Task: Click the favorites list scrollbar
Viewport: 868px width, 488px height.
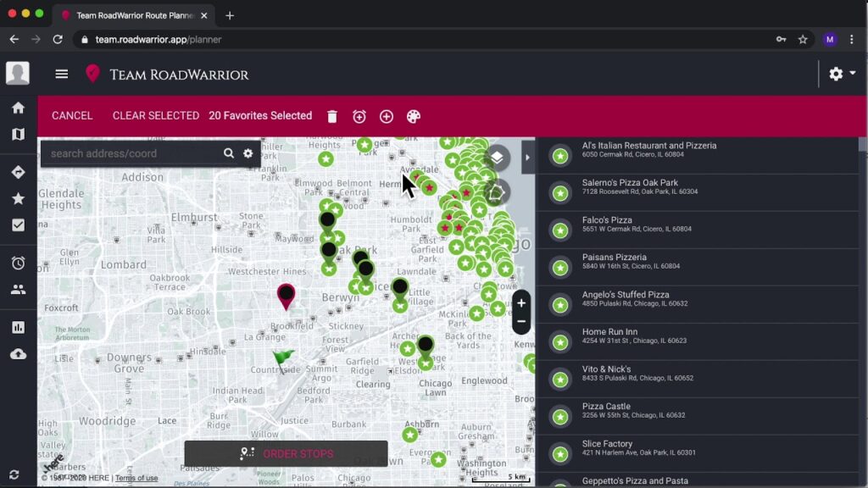Action: (x=863, y=145)
